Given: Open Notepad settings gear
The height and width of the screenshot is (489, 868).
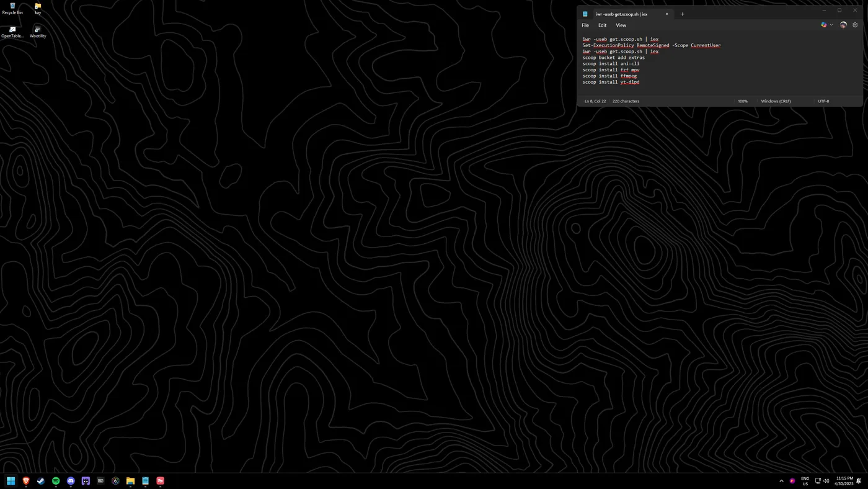Looking at the screenshot, I should pos(855,25).
